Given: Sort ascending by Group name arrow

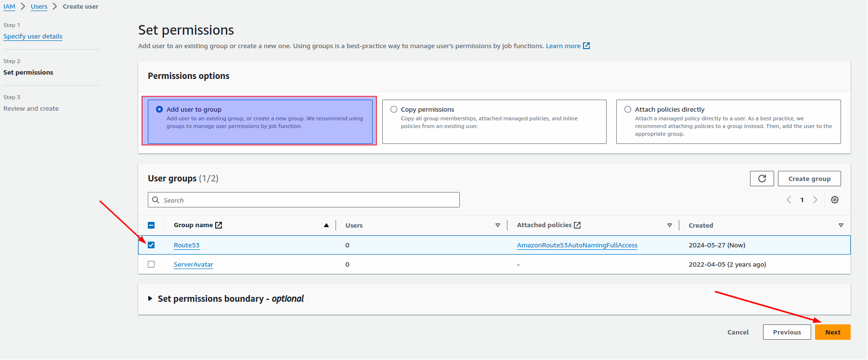Looking at the screenshot, I should point(326,225).
